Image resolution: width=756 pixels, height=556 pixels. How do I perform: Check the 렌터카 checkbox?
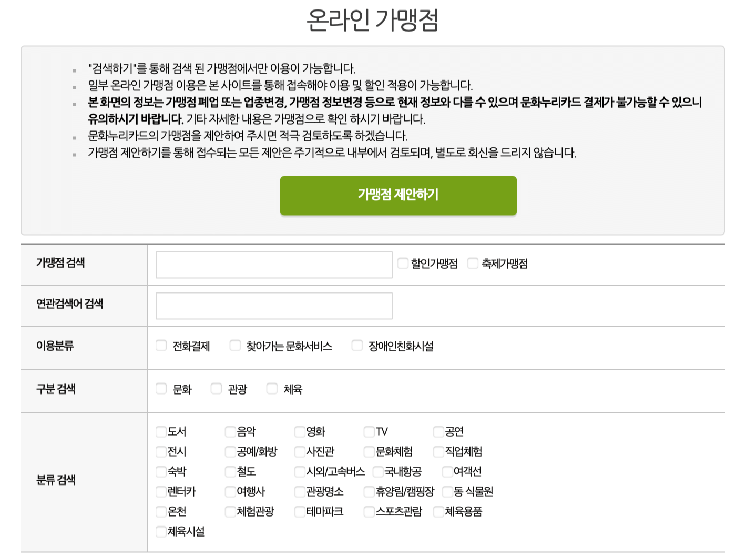[160, 491]
